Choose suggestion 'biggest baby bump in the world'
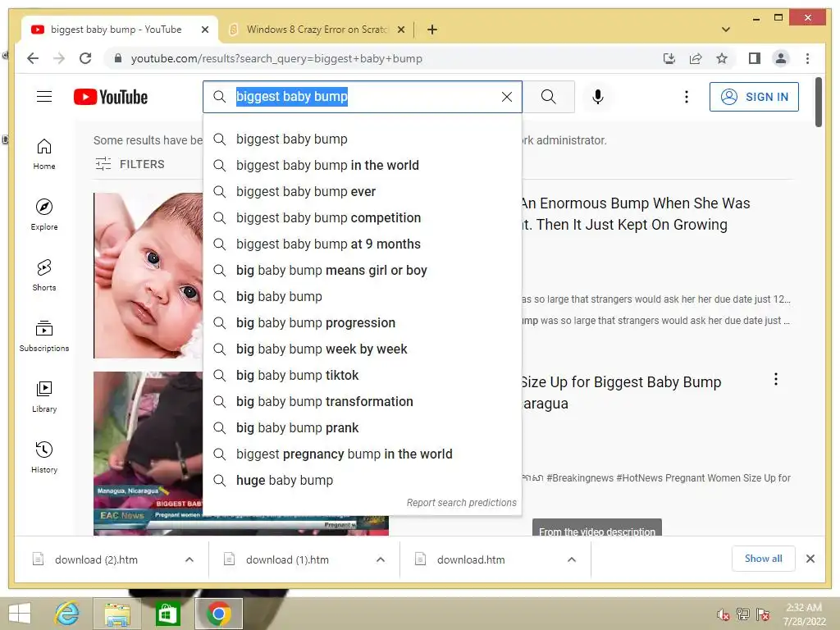The height and width of the screenshot is (630, 840). (362, 165)
